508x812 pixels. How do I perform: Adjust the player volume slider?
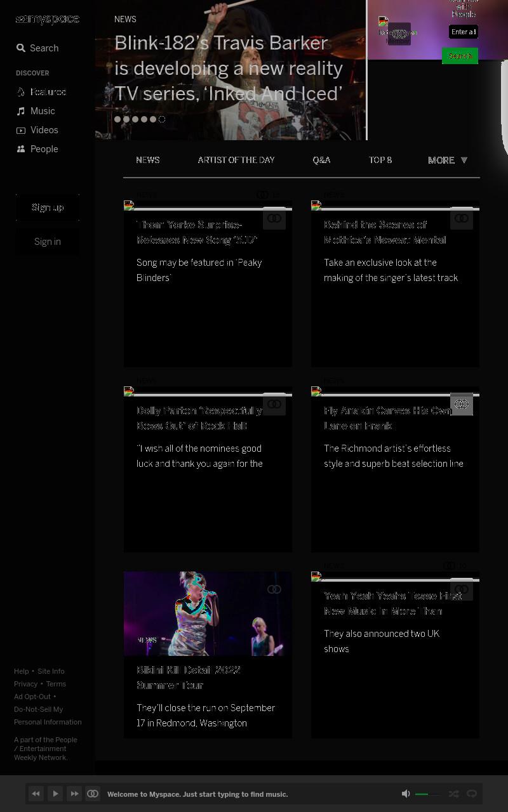click(429, 794)
